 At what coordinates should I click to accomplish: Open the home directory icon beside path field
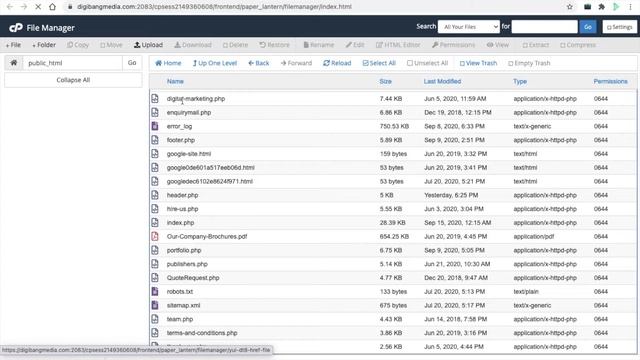[14, 63]
